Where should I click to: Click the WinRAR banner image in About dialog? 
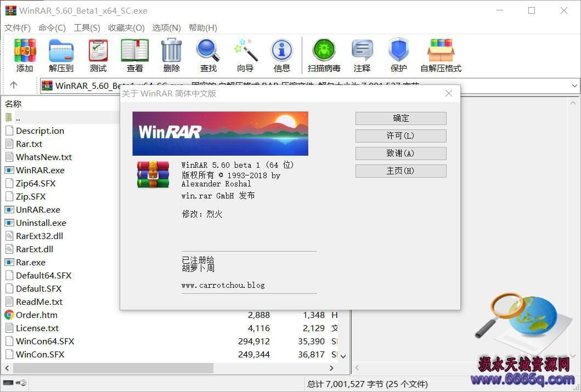point(220,133)
